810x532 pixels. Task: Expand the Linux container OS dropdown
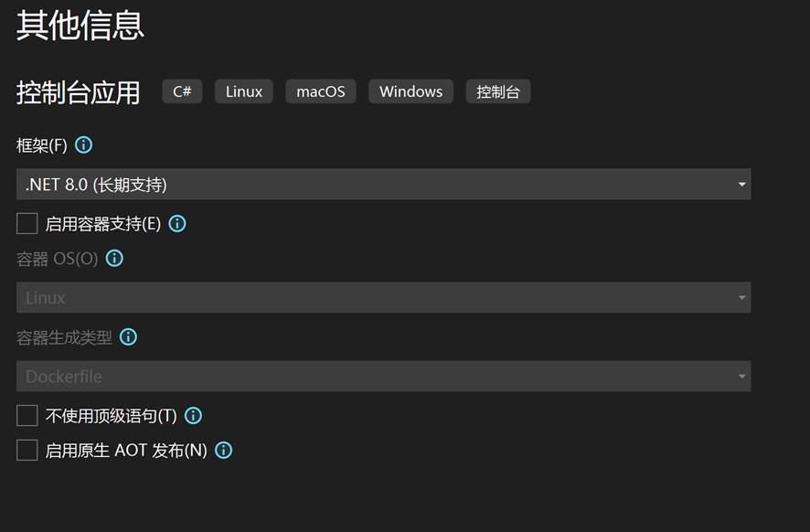click(383, 297)
